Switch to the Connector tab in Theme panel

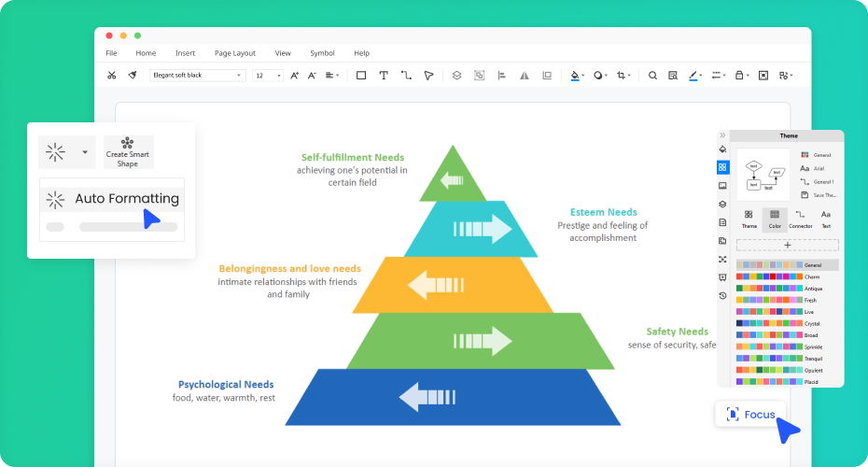(800, 219)
